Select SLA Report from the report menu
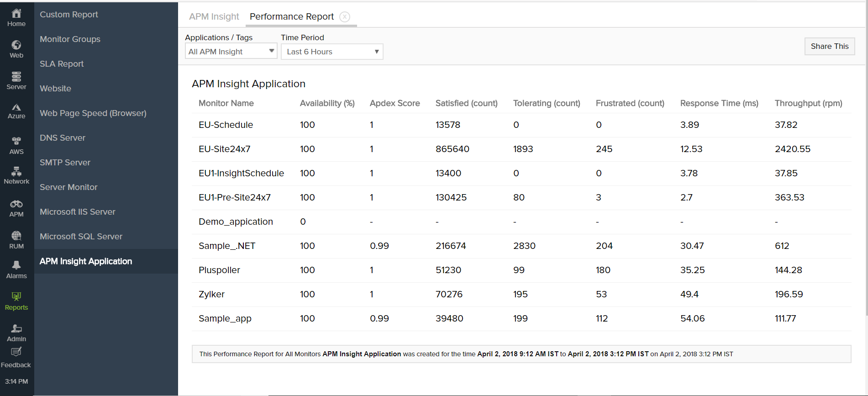The image size is (868, 396). click(62, 64)
